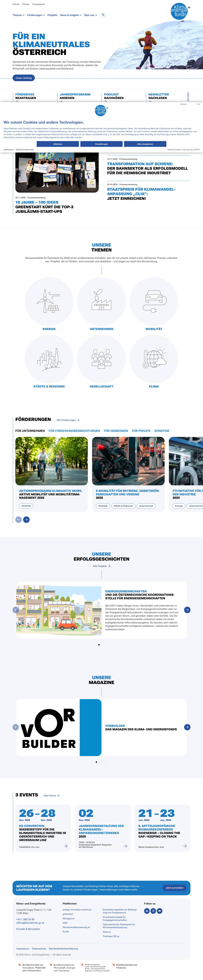Image resolution: width=203 pixels, height=980 pixels.
Task: Switch to Für Forschungseinrichtungen tab
Action: [x=74, y=431]
